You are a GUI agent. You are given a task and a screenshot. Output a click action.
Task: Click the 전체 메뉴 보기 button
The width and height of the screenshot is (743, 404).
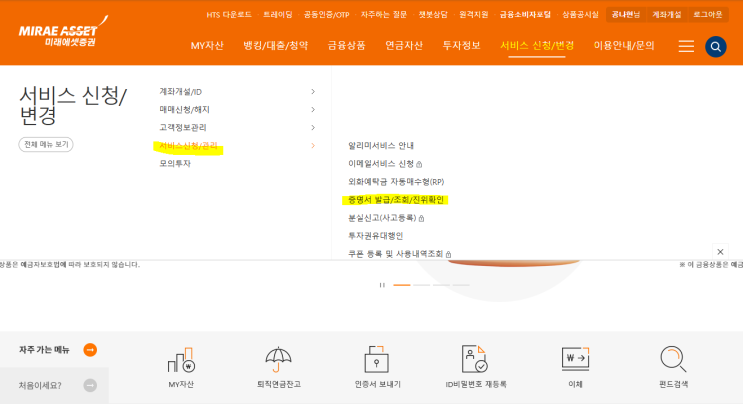pos(46,144)
